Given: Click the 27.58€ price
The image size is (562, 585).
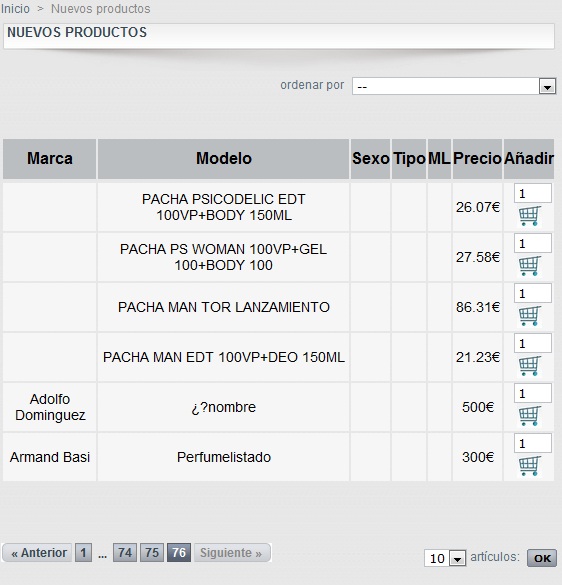Looking at the screenshot, I should point(478,257).
